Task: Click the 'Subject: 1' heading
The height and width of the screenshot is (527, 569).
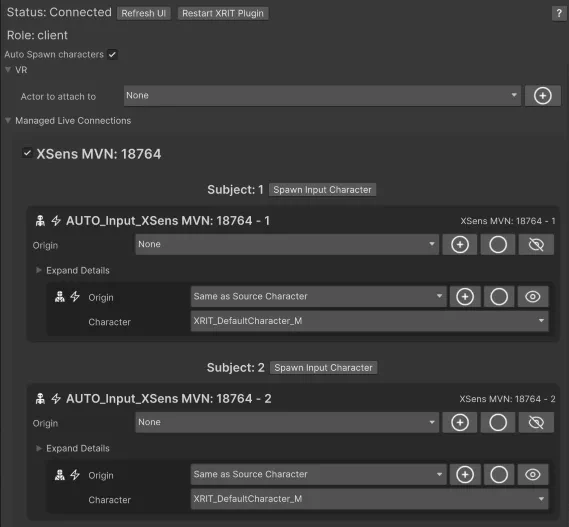Action: click(235, 190)
